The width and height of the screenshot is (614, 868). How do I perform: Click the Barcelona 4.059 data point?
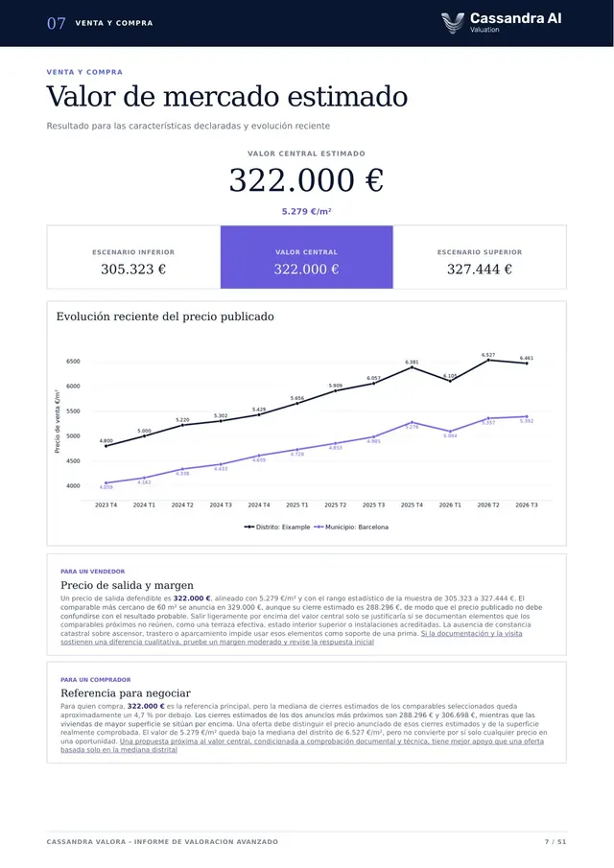[106, 482]
